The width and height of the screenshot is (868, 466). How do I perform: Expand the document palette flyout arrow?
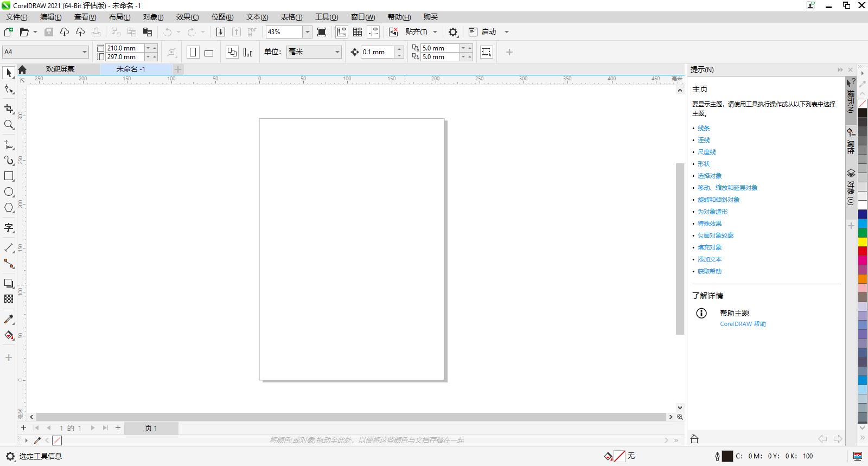[x=26, y=441]
